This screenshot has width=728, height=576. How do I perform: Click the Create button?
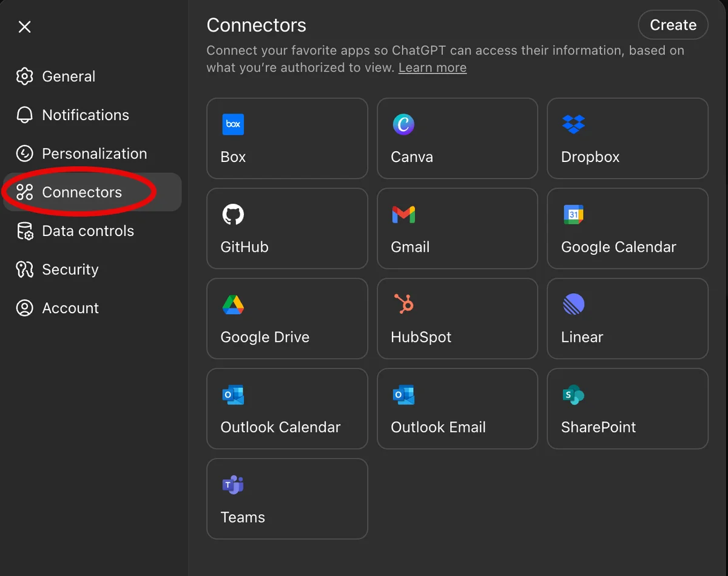pyautogui.click(x=673, y=25)
